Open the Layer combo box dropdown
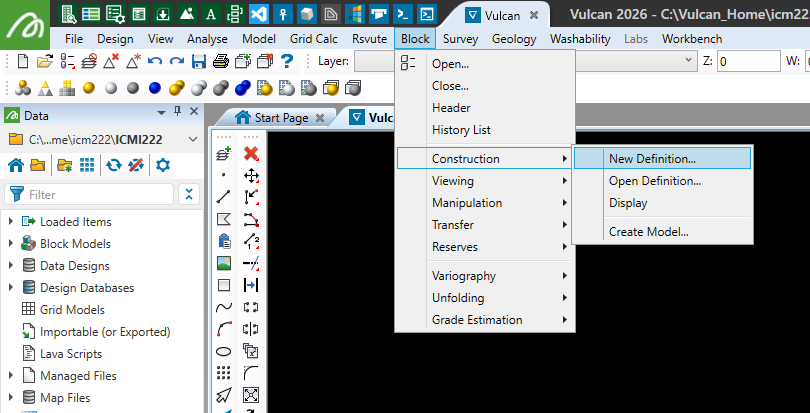This screenshot has width=810, height=413. click(689, 61)
